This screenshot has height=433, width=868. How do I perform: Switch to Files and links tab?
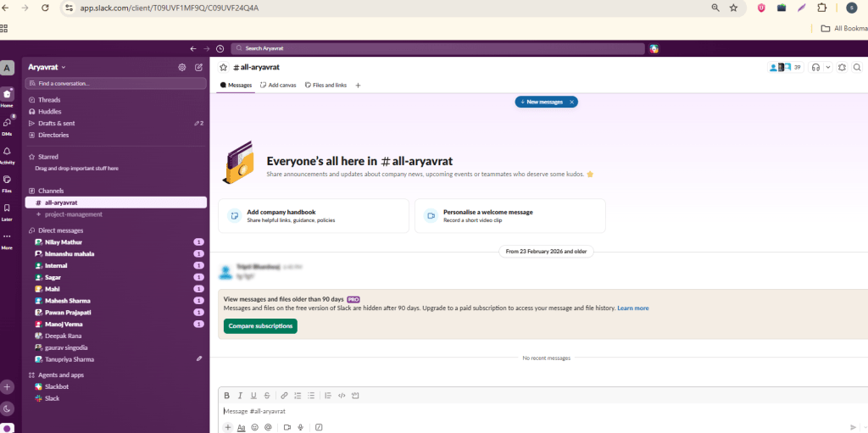326,86
